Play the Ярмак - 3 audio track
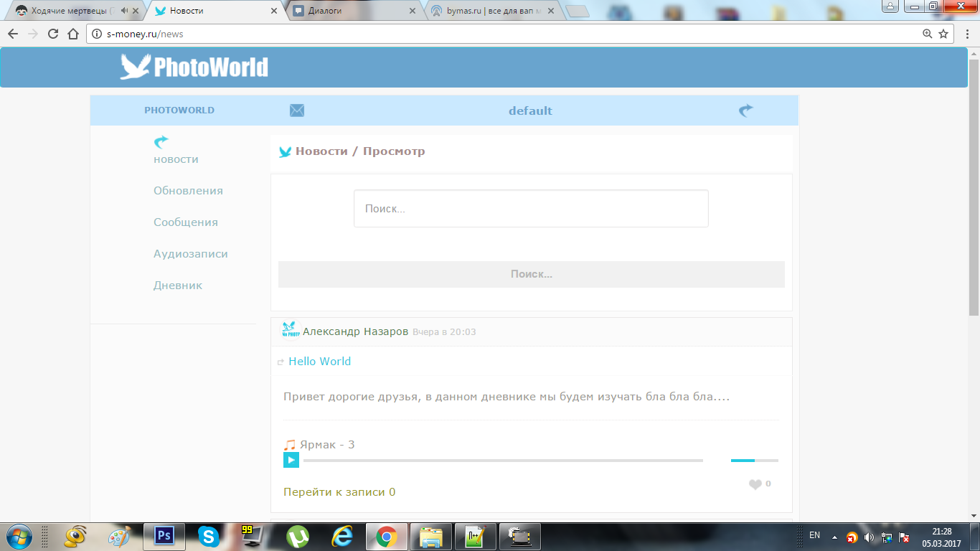 (291, 460)
